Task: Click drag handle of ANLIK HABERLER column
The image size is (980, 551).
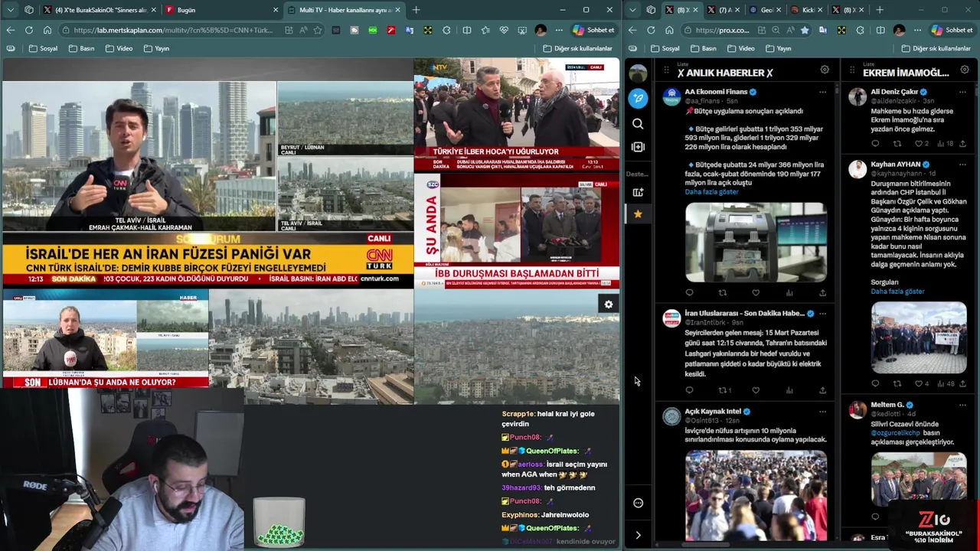Action: (x=667, y=71)
